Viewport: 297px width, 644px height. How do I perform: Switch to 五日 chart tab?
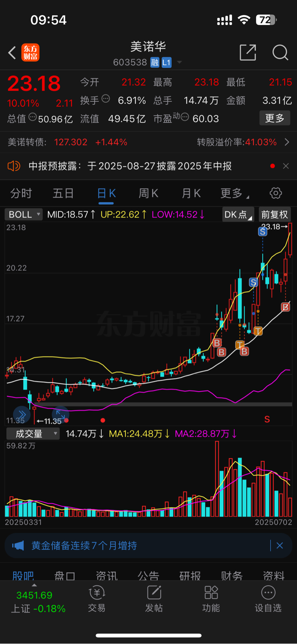[63, 193]
